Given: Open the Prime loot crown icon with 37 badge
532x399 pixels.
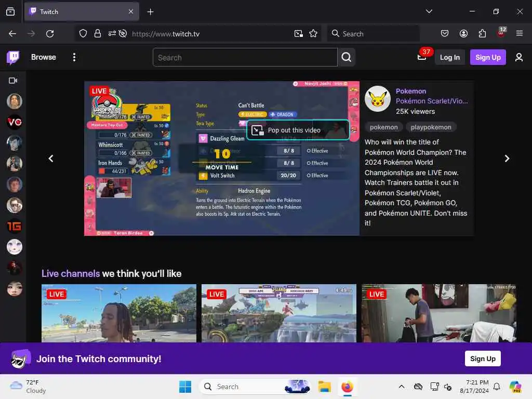Looking at the screenshot, I should click(x=422, y=57).
